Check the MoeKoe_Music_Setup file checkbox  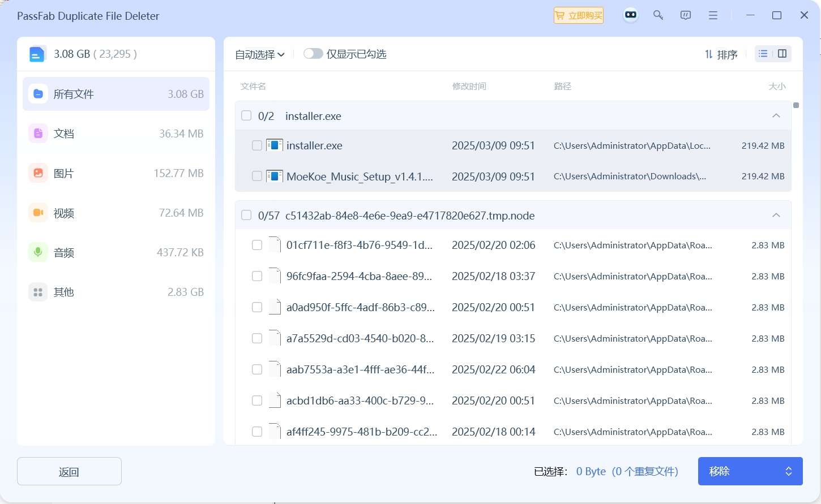click(x=257, y=176)
